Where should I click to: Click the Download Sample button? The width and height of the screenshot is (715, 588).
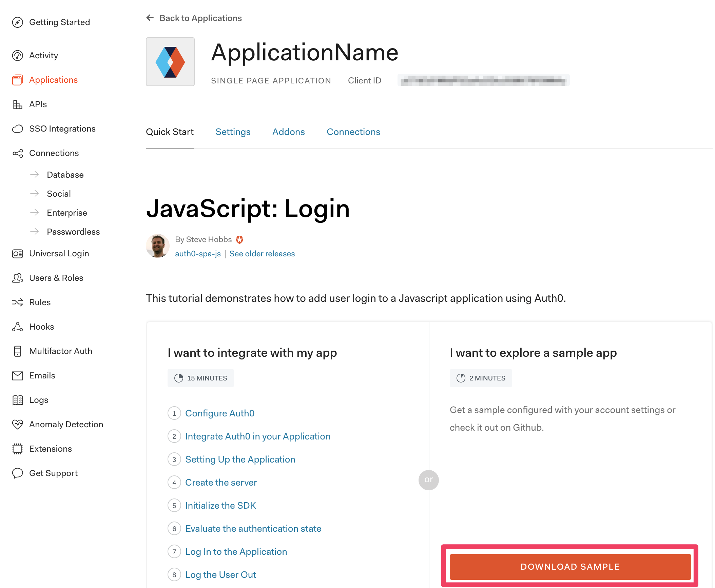click(x=570, y=567)
